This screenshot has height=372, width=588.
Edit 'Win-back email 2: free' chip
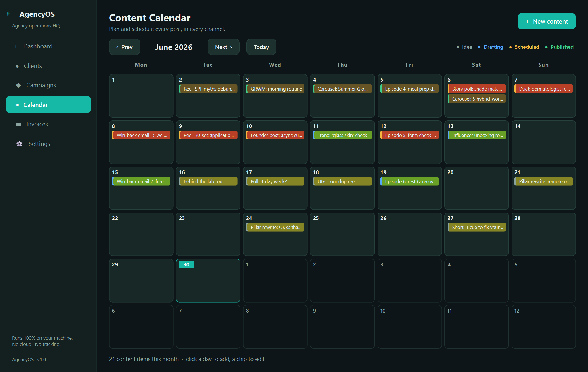pos(141,181)
